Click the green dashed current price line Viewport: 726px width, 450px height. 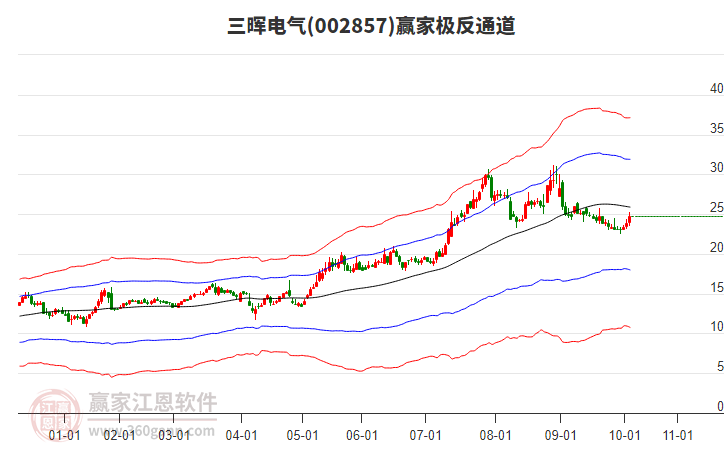pyautogui.click(x=676, y=217)
